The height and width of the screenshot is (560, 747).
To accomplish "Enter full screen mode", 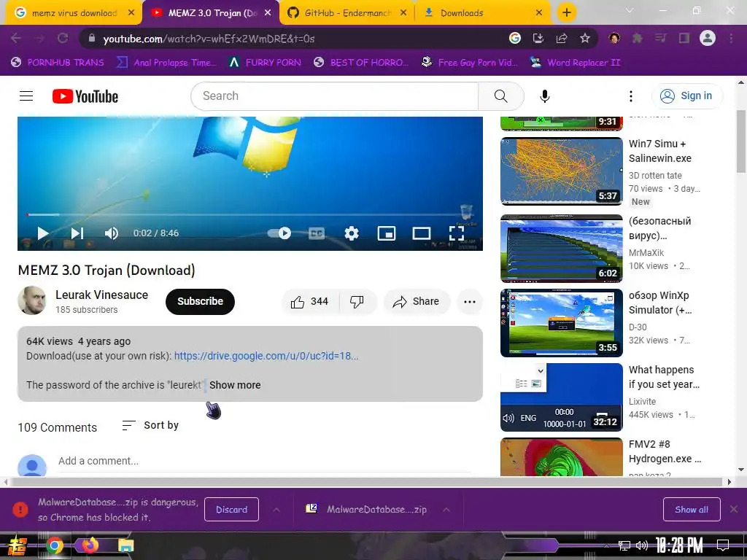I will click(457, 233).
